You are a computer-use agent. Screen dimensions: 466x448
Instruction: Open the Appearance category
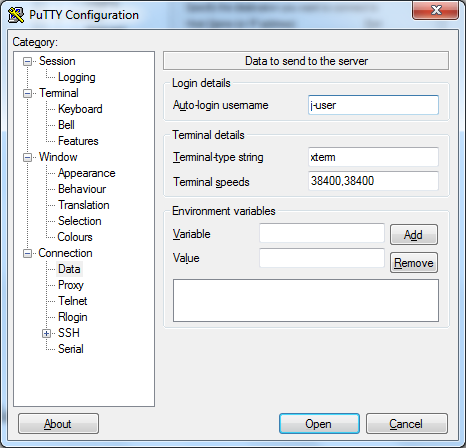coord(86,173)
